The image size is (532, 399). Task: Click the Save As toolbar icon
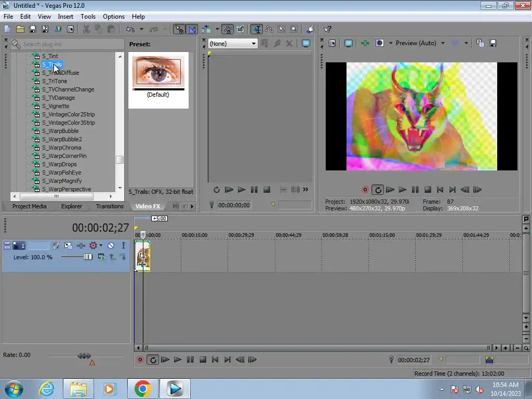pyautogui.click(x=45, y=29)
